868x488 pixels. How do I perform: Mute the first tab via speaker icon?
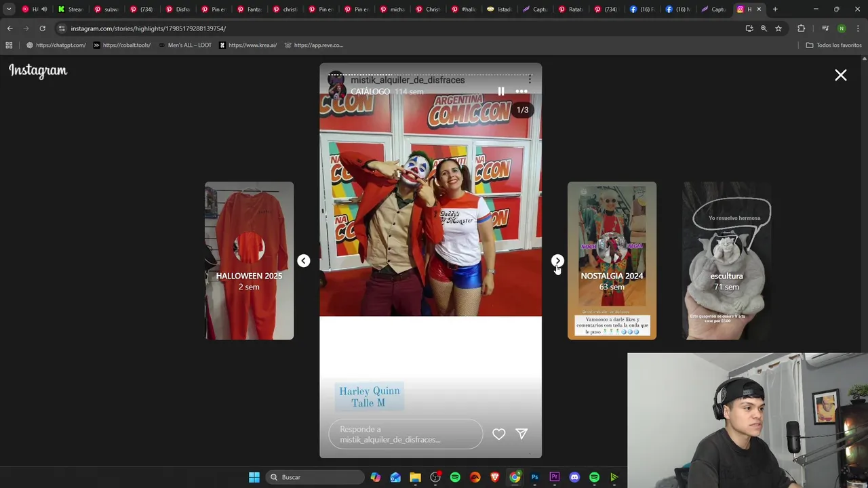pos(44,9)
